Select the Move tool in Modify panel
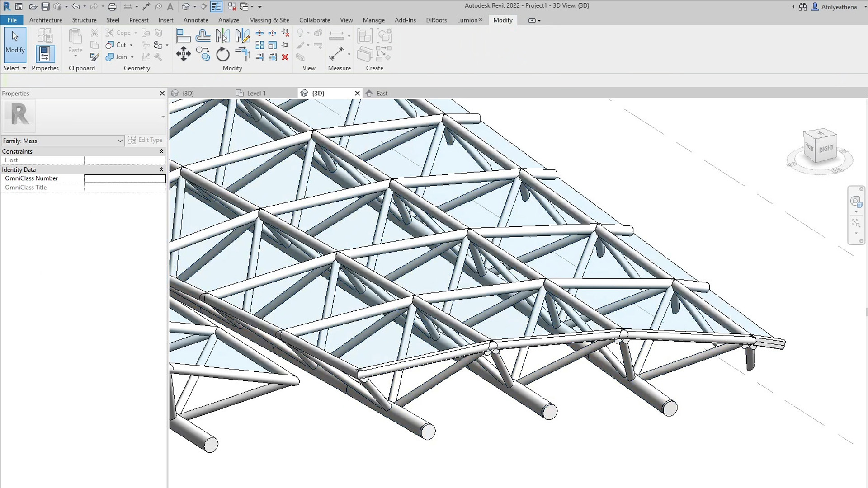 click(x=184, y=54)
